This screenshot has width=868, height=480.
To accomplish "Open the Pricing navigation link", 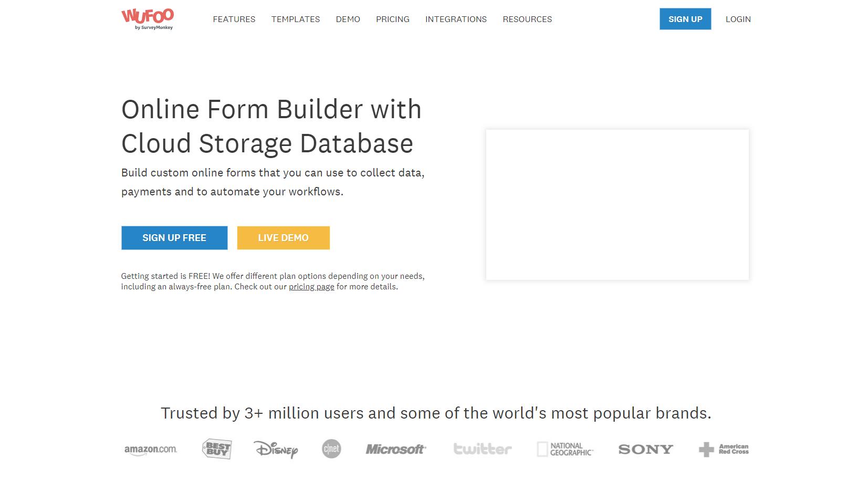I will pyautogui.click(x=393, y=19).
